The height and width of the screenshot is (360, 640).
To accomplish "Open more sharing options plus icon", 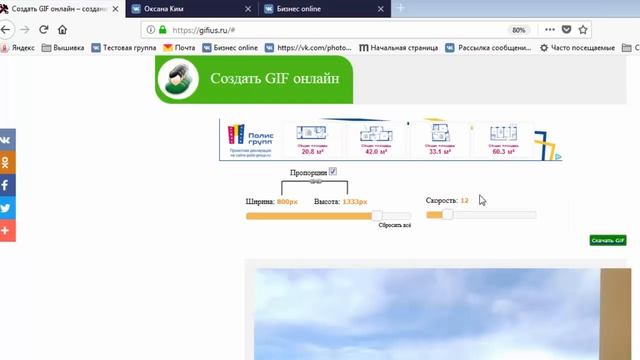I will tap(7, 231).
